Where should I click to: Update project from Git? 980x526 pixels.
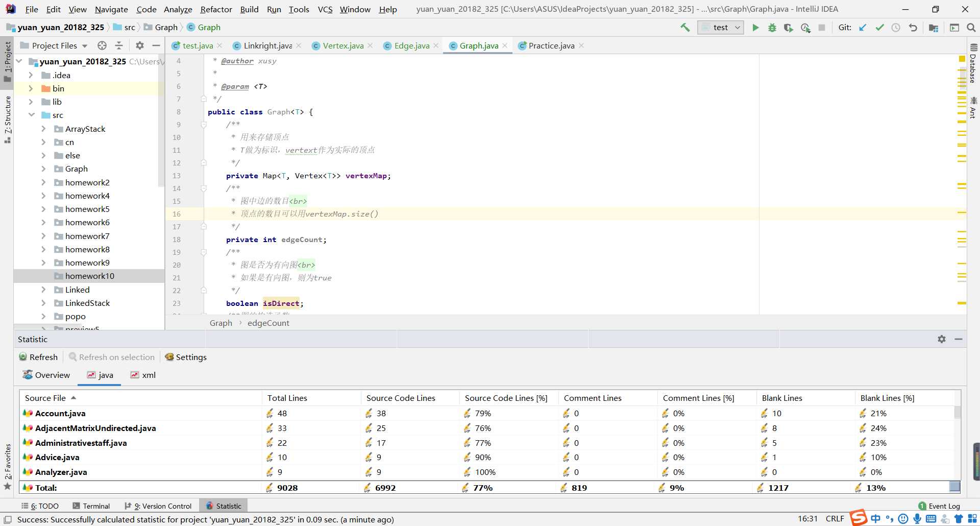pyautogui.click(x=863, y=28)
